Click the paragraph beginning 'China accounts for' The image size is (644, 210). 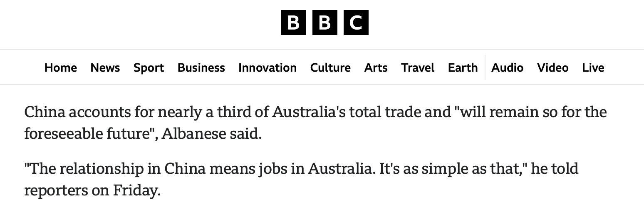pyautogui.click(x=315, y=123)
